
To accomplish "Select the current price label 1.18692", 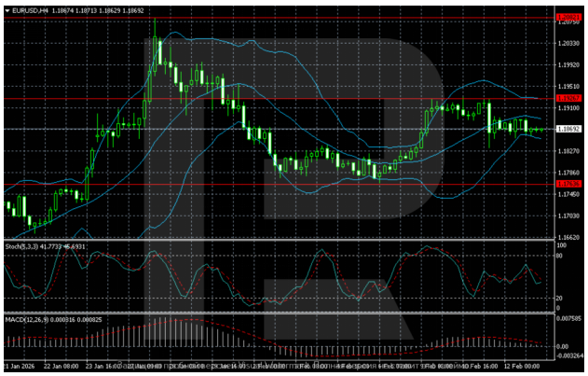I will click(x=567, y=129).
